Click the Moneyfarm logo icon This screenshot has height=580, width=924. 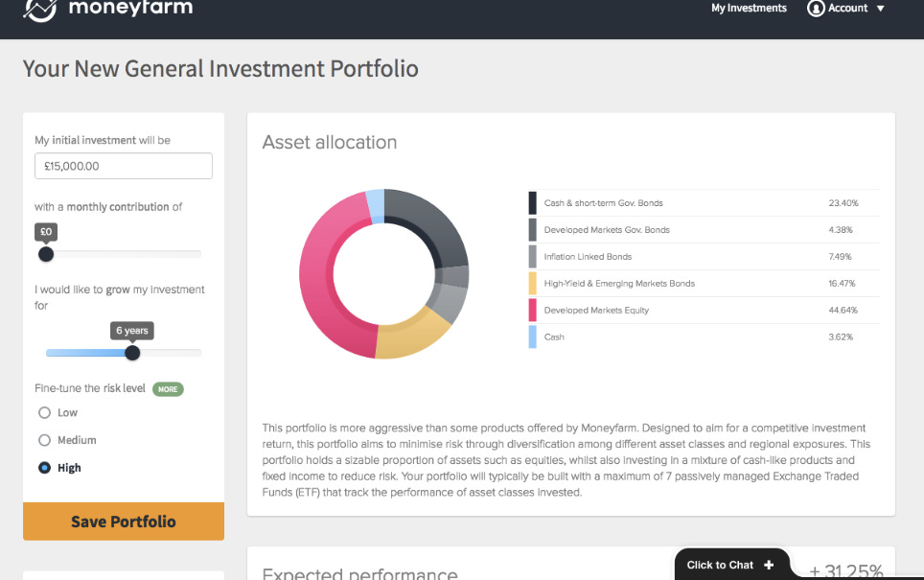click(40, 9)
